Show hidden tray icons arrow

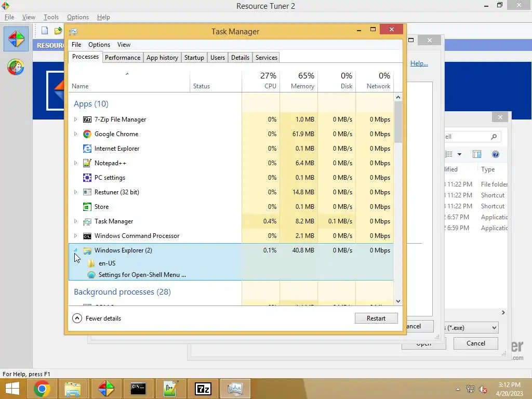tap(458, 389)
